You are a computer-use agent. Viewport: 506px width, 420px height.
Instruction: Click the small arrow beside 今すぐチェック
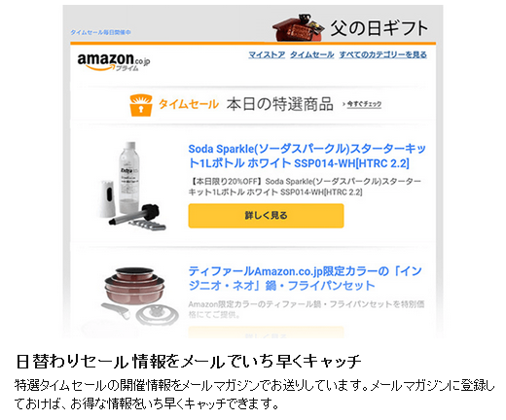coord(343,104)
